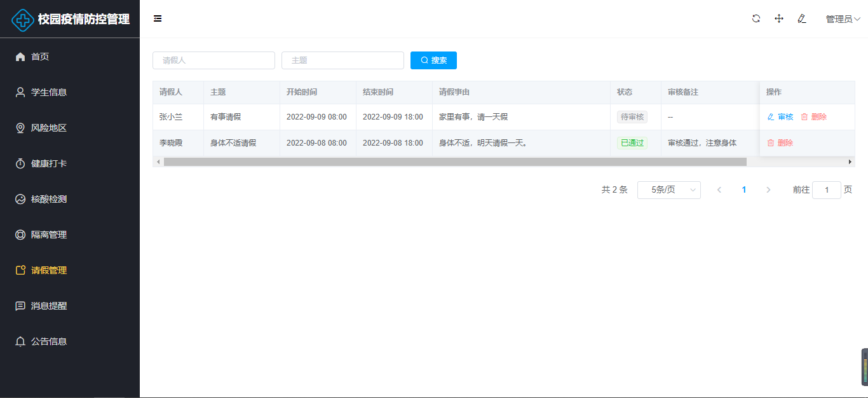Click the refresh icon in top bar
The width and height of the screenshot is (868, 398).
756,18
